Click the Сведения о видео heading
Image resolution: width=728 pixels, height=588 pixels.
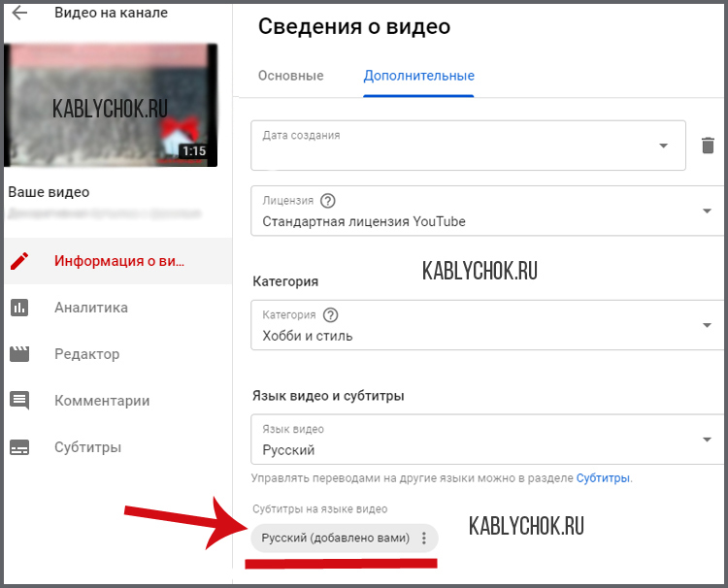(353, 26)
